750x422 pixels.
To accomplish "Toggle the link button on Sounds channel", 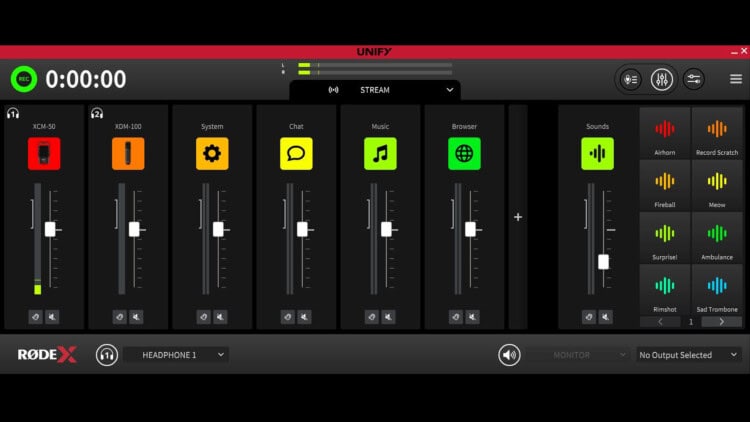I will [589, 317].
